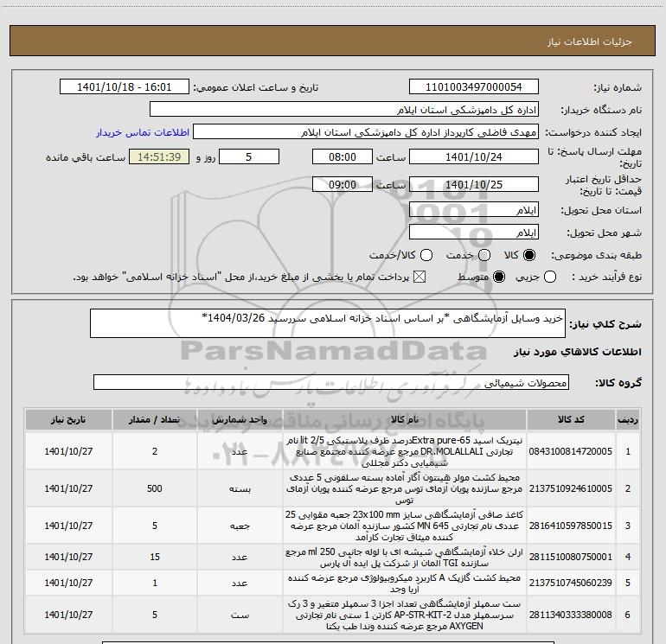
Task: Click the نام کالا column header
Action: [x=405, y=419]
